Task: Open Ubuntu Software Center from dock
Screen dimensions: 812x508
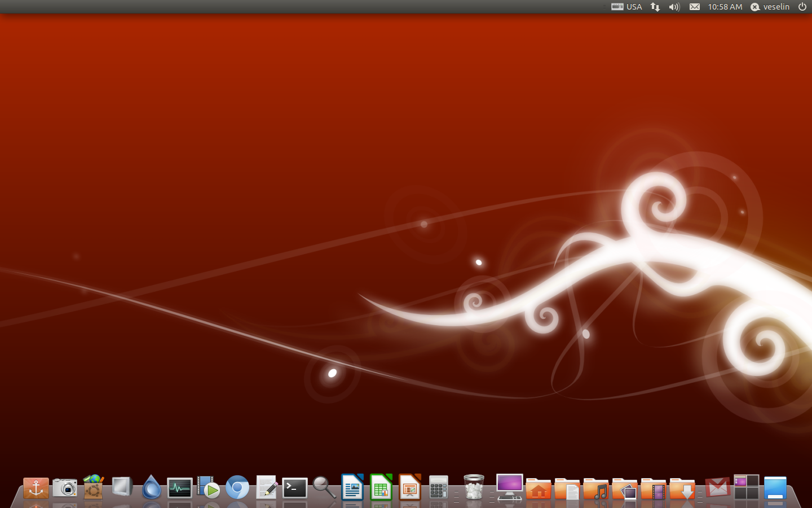Action: (94, 488)
